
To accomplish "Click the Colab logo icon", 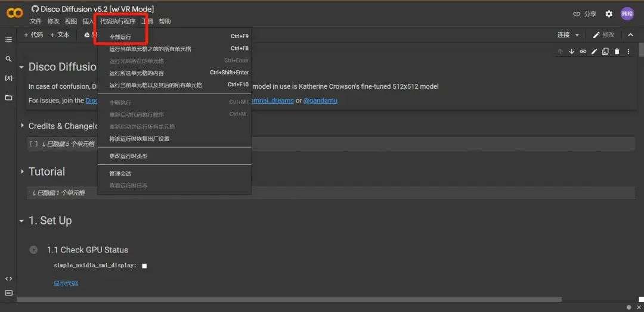I will coord(14,13).
